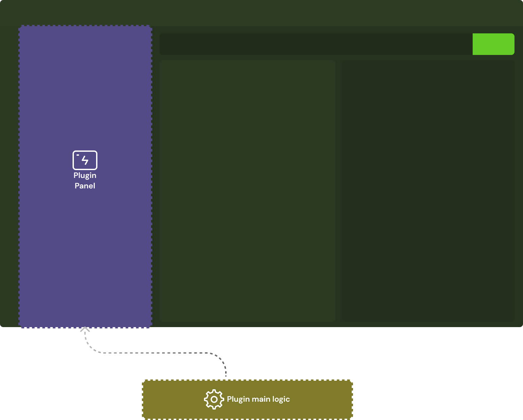Click the lightning bolt Plugin Panel icon
The width and height of the screenshot is (523, 420).
85,160
